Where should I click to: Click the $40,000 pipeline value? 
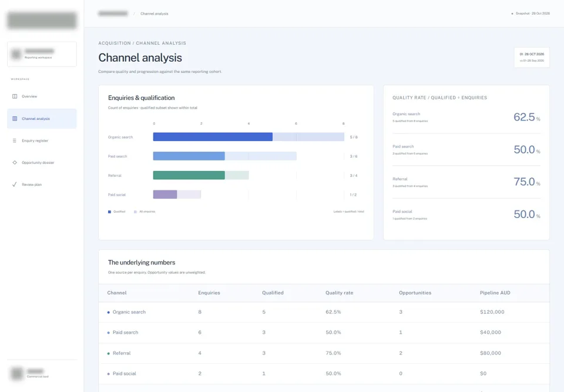tap(490, 333)
